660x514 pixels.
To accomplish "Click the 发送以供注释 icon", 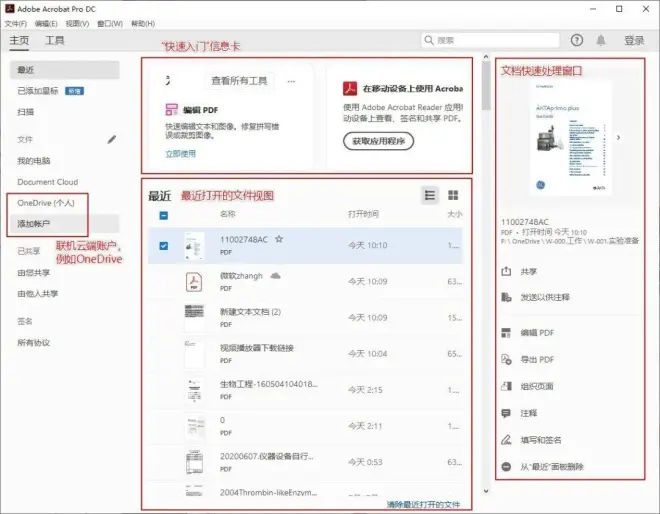I will click(x=506, y=297).
